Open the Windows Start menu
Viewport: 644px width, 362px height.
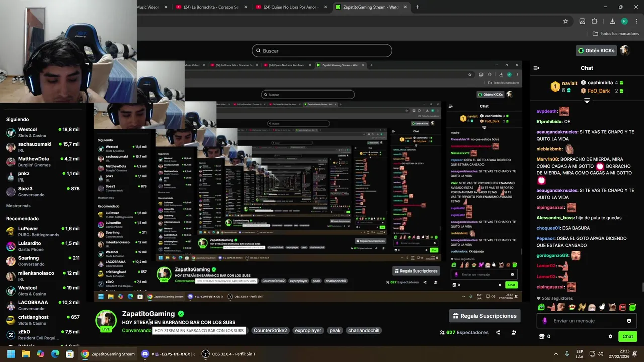pos(11,354)
